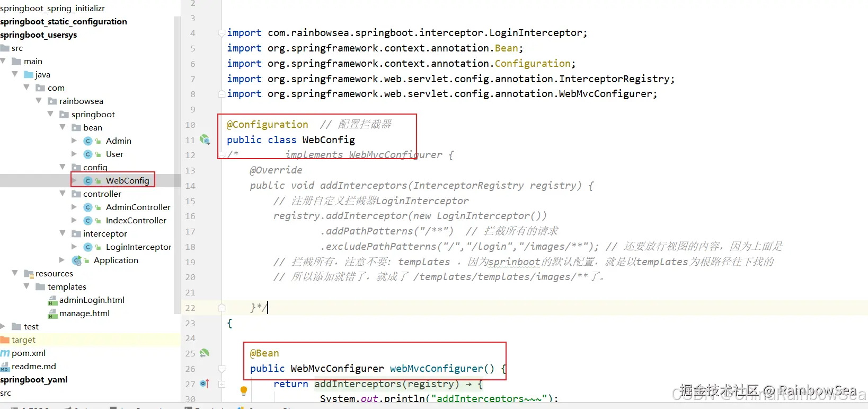
Task: Select the rainbowsea package label
Action: coord(81,101)
